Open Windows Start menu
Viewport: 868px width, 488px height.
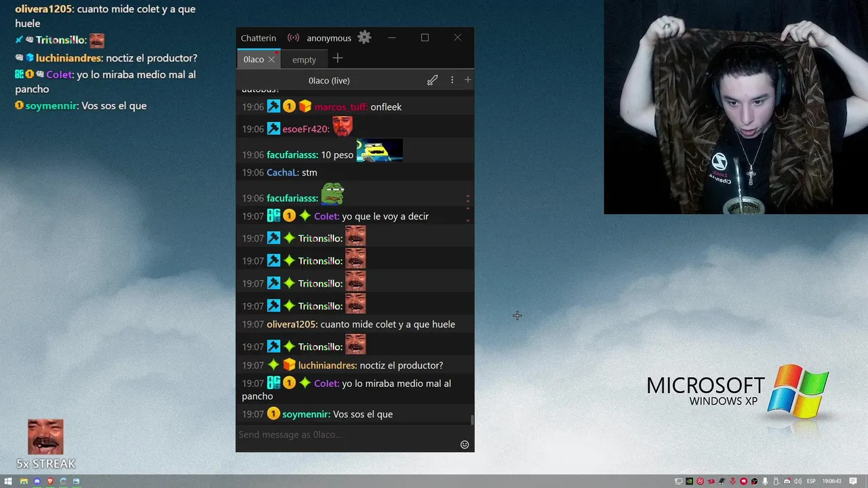(x=8, y=481)
